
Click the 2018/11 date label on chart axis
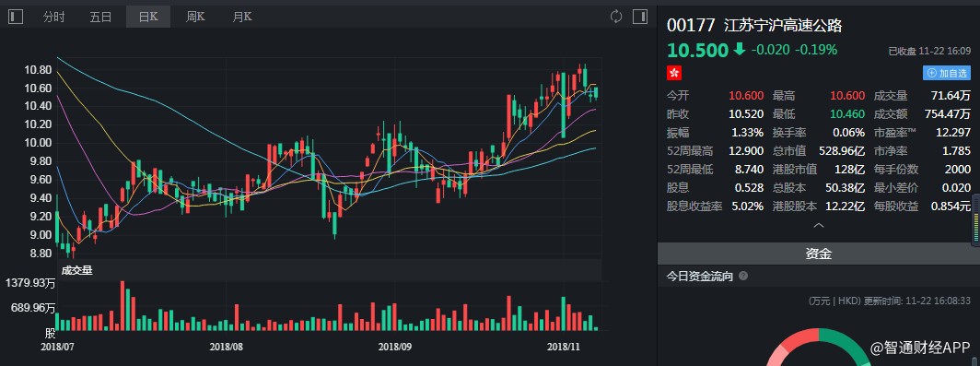pos(564,346)
